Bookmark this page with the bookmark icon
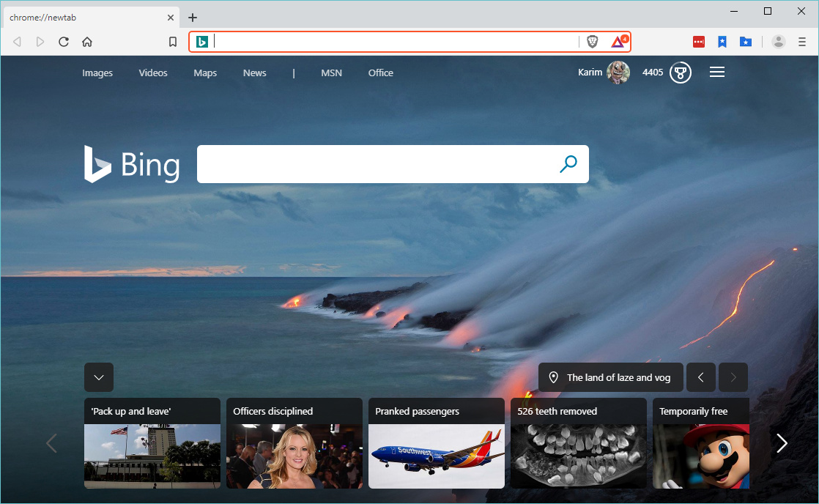Viewport: 819px width, 504px height. coord(173,42)
